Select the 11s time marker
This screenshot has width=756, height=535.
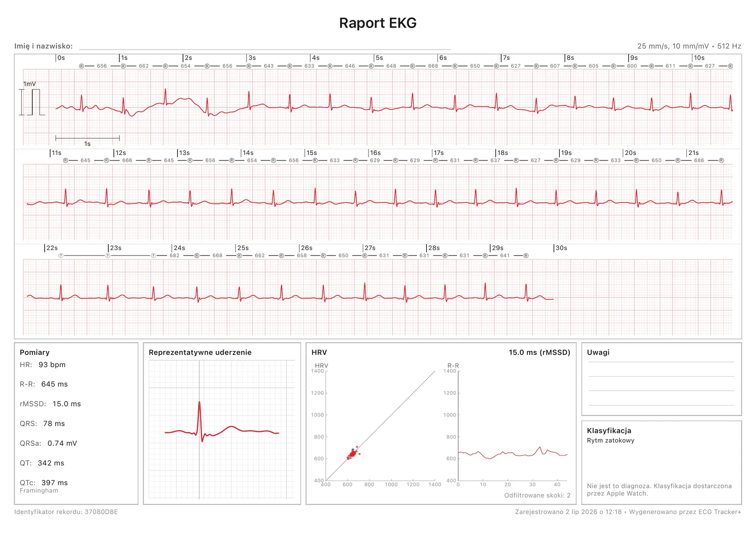tap(56, 153)
